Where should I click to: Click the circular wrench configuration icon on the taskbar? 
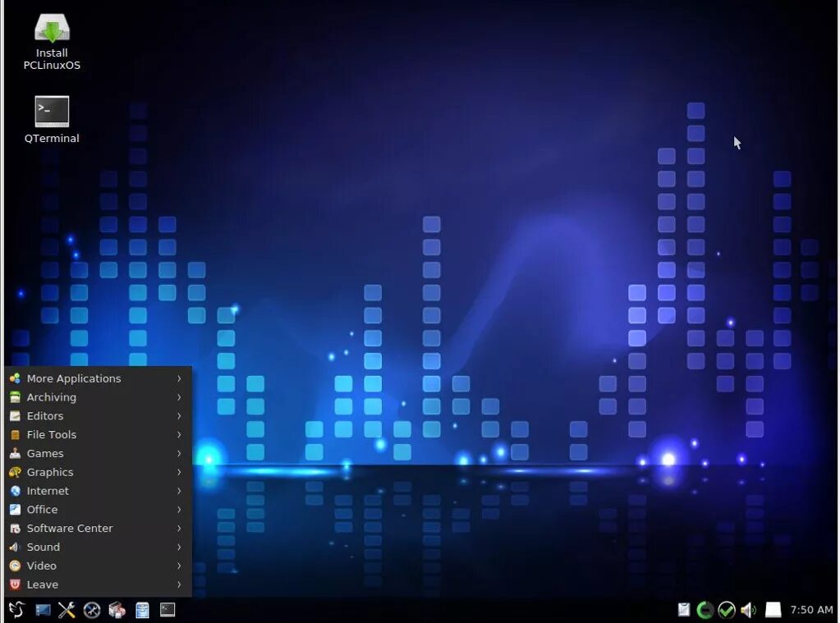point(92,609)
